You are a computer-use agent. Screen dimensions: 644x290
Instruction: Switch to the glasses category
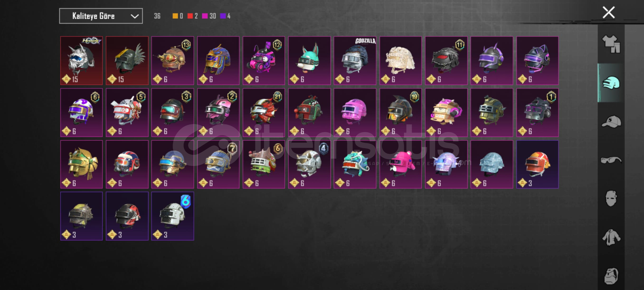coord(611,160)
